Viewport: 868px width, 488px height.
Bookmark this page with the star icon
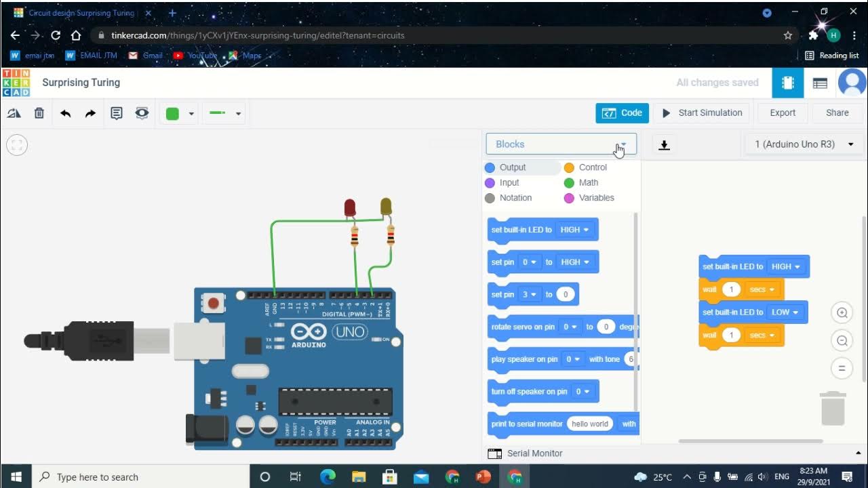coord(788,35)
